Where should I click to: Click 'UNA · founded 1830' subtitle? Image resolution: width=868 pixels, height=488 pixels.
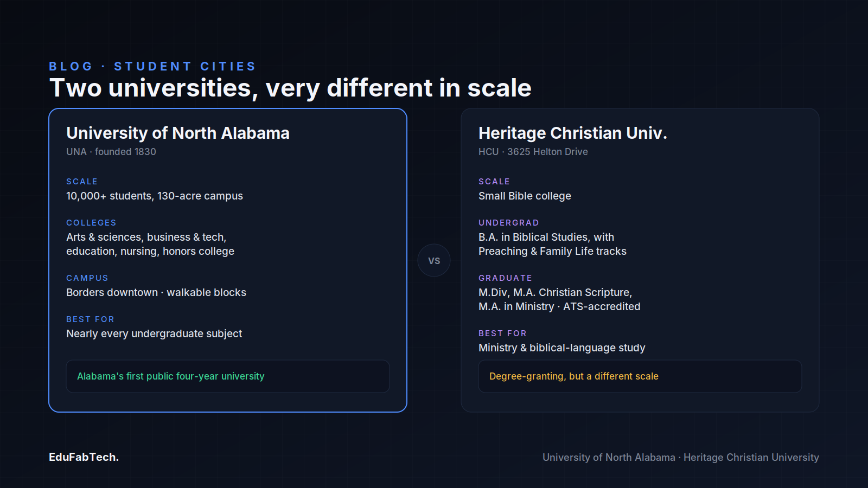coord(111,152)
